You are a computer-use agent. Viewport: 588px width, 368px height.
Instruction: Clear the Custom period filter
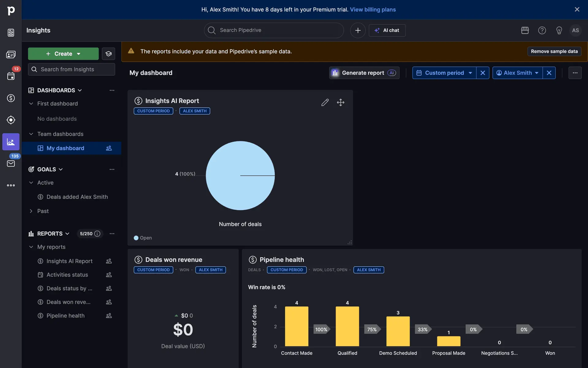pyautogui.click(x=483, y=73)
